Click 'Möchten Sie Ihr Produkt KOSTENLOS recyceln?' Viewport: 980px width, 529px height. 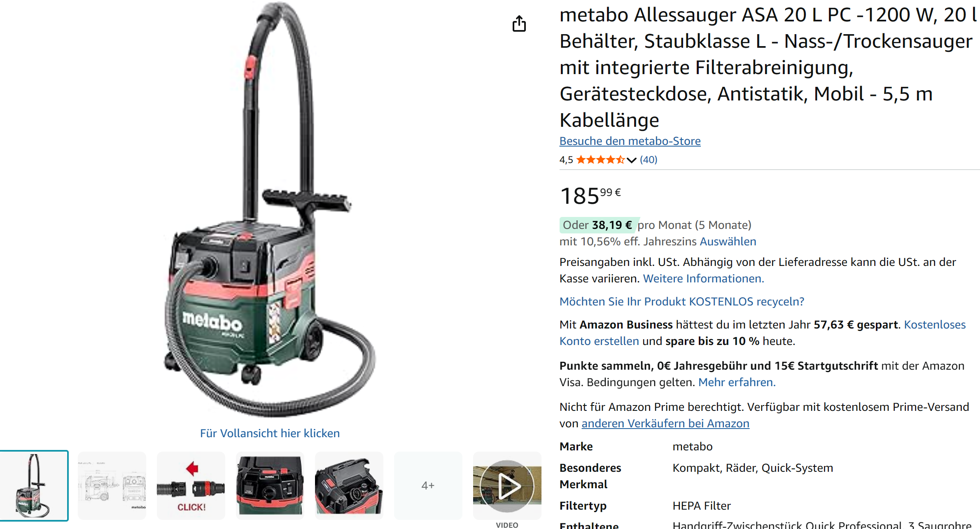(682, 301)
